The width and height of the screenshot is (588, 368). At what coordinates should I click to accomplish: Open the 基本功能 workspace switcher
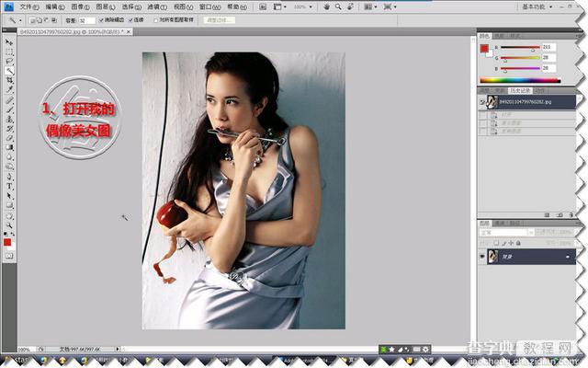coord(537,6)
